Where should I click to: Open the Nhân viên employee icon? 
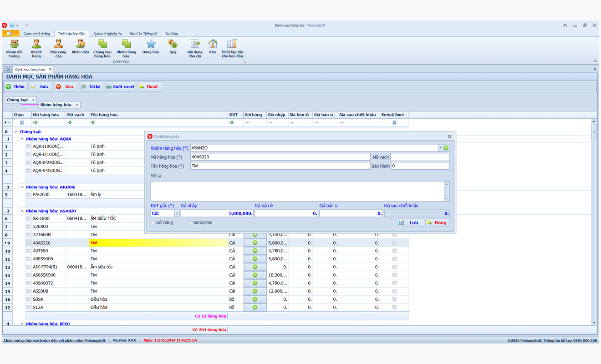pyautogui.click(x=80, y=47)
